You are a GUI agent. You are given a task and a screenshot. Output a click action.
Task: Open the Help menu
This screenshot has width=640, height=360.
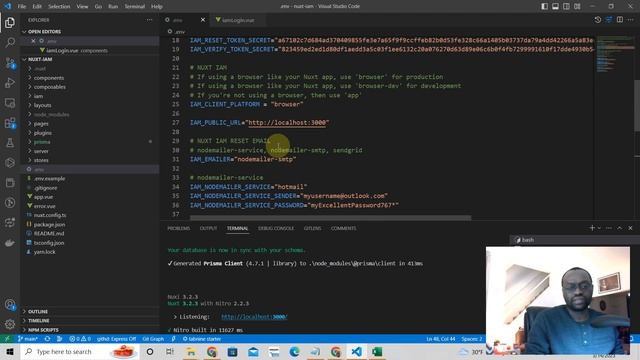(157, 6)
